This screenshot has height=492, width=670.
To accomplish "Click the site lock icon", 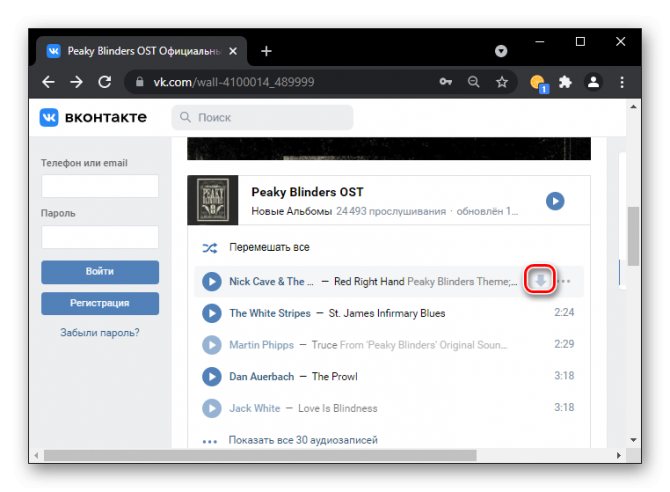I will (139, 82).
